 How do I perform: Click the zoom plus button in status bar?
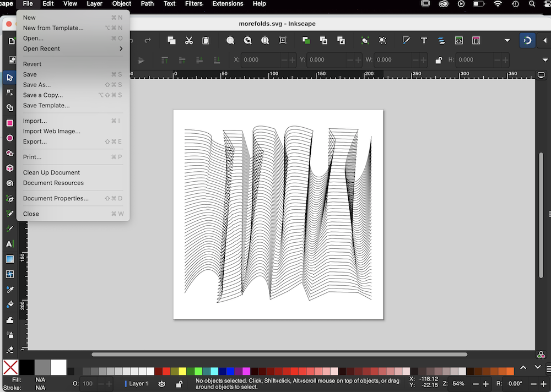(485, 384)
